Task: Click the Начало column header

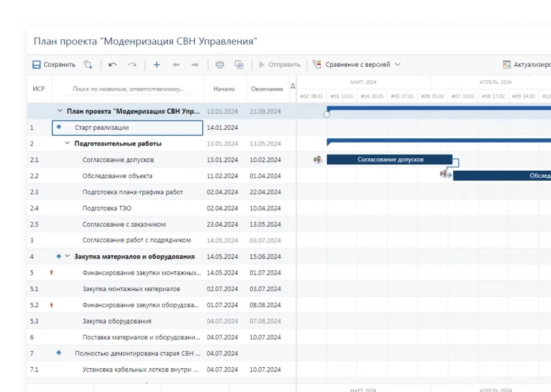Action: coord(224,89)
